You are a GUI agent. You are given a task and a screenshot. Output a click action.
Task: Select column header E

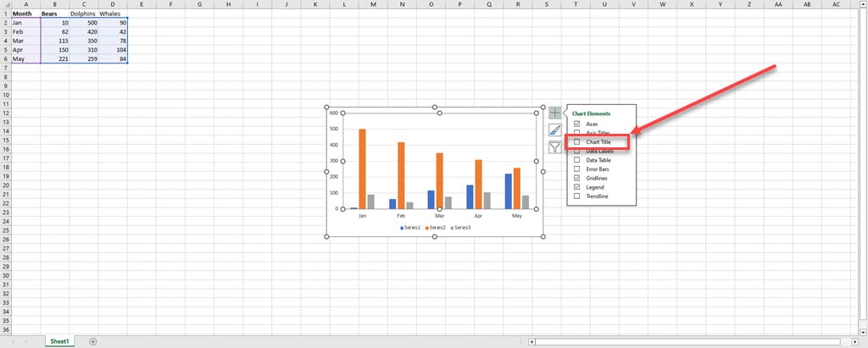[x=142, y=4]
